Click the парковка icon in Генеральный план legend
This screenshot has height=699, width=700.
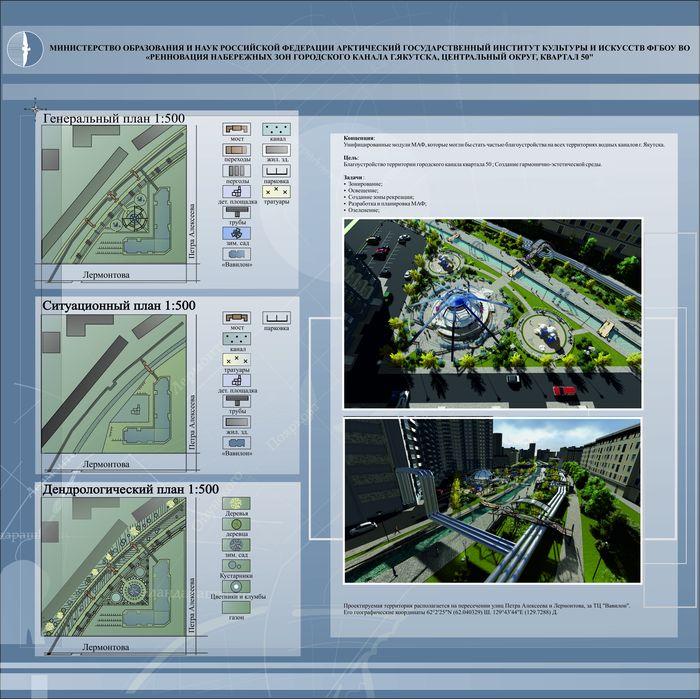[x=276, y=171]
